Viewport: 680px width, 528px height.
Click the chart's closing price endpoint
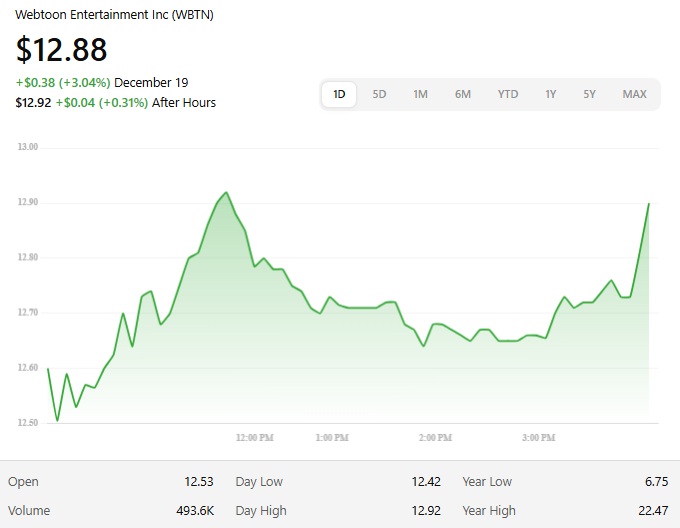click(649, 204)
